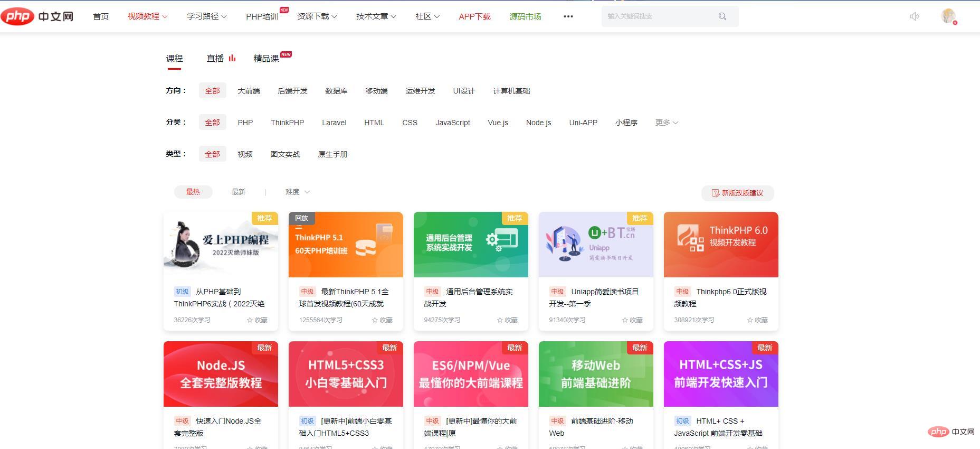This screenshot has width=980, height=449.
Task: Filter category by PHP
Action: click(245, 123)
